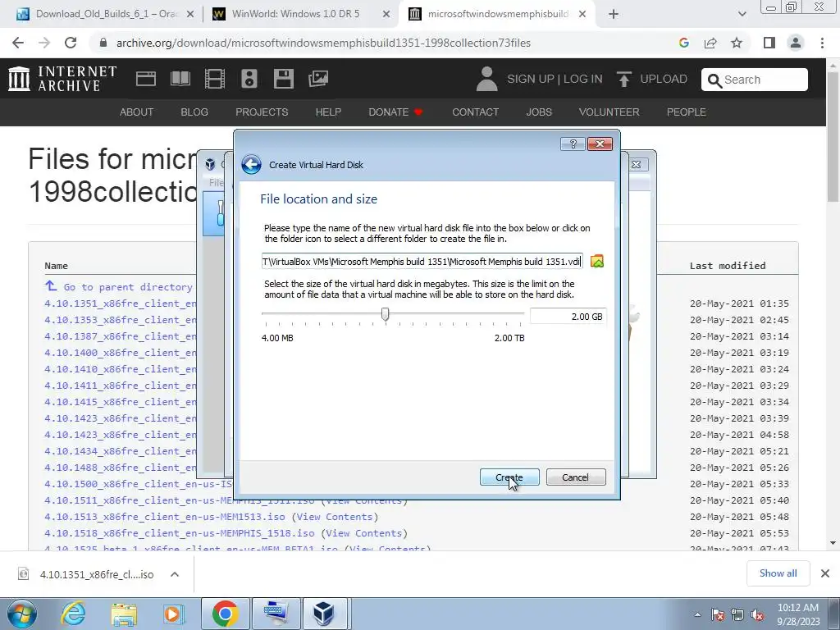Open the VOLUNTEER menu item
Image resolution: width=840 pixels, height=630 pixels.
coord(609,112)
